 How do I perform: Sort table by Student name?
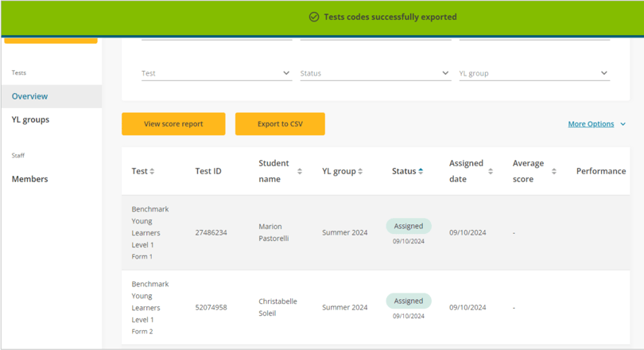[x=300, y=171]
